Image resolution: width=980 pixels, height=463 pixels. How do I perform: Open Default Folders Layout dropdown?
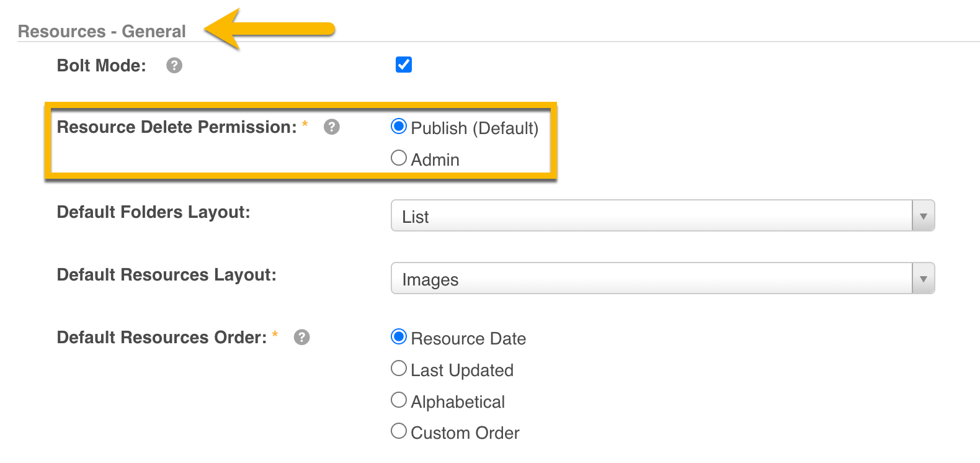pyautogui.click(x=651, y=216)
